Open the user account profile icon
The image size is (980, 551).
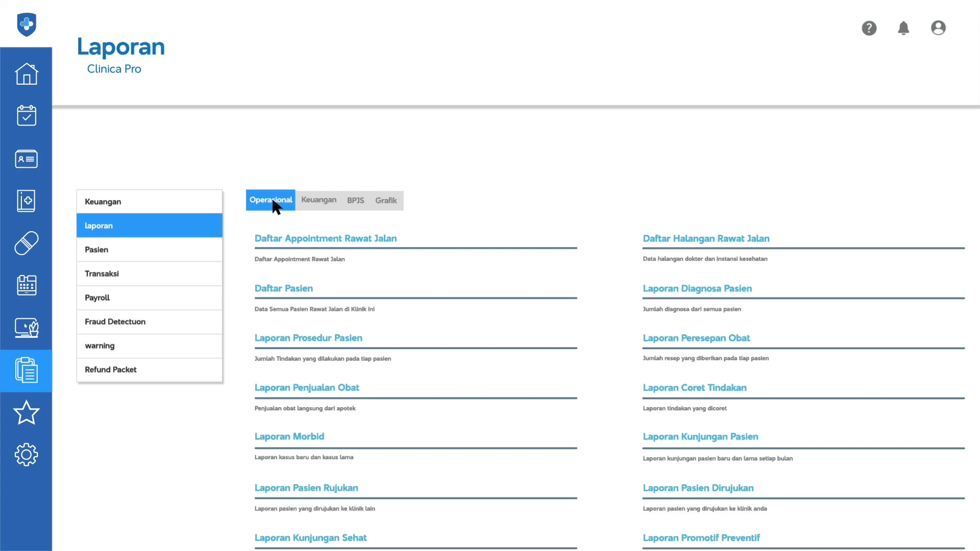[x=938, y=28]
